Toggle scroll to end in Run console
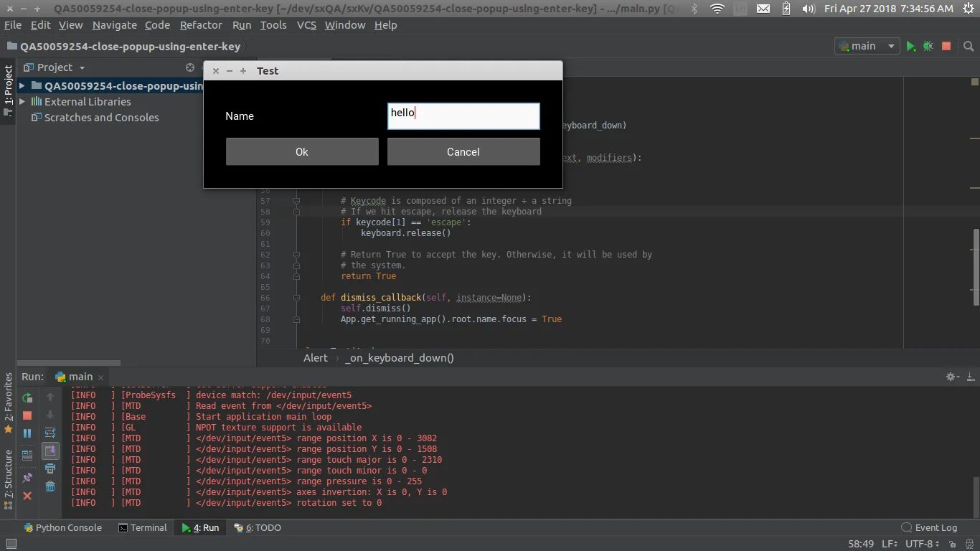The width and height of the screenshot is (980, 551). point(50,451)
